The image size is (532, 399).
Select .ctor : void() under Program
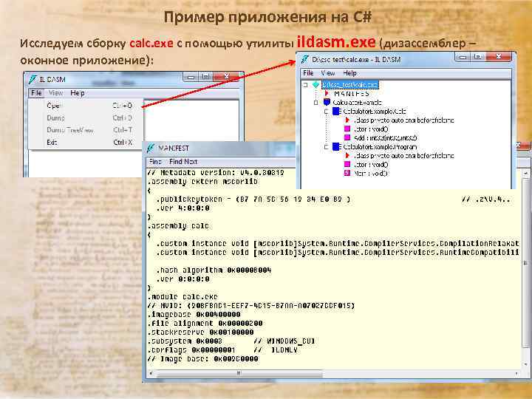tap(371, 165)
